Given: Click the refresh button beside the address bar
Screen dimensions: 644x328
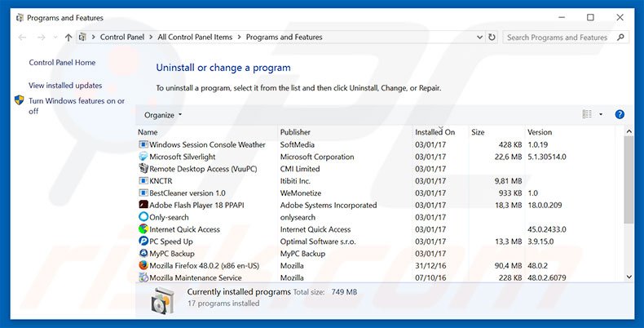Looking at the screenshot, I should 492,38.
